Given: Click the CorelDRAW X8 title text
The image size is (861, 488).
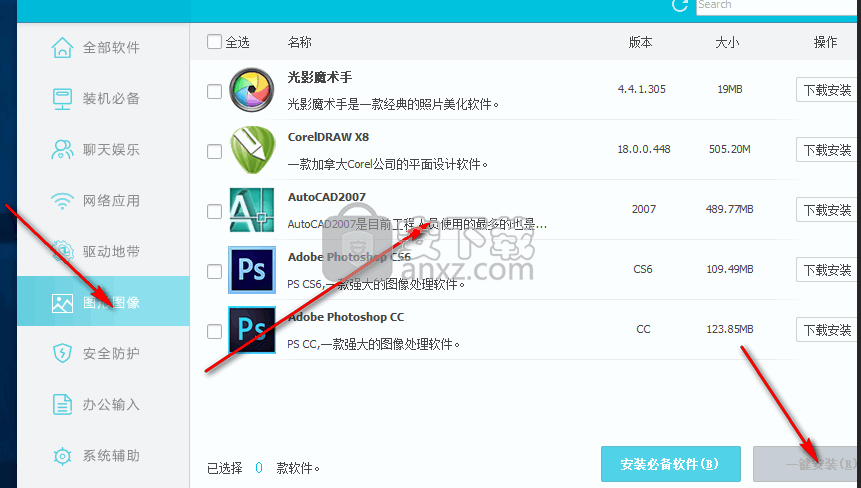Looking at the screenshot, I should coord(328,137).
